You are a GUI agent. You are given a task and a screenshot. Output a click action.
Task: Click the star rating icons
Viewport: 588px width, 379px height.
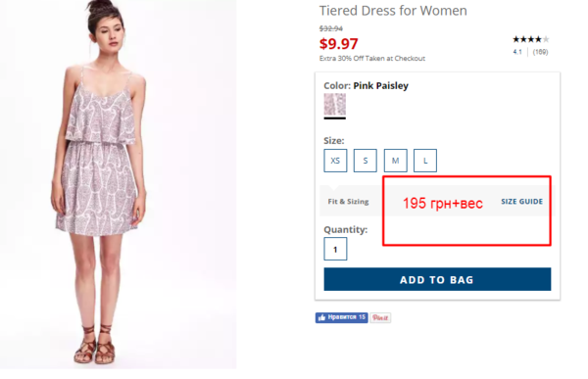tap(530, 39)
